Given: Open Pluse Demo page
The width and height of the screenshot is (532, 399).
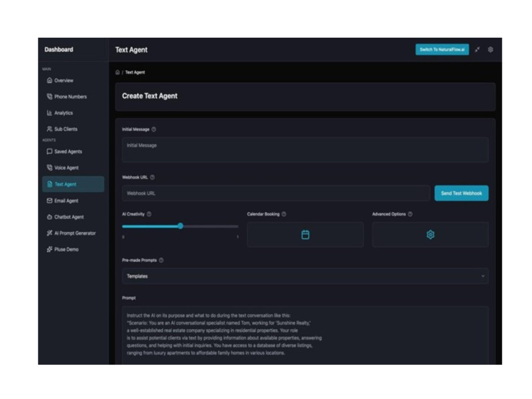Looking at the screenshot, I should (73, 250).
